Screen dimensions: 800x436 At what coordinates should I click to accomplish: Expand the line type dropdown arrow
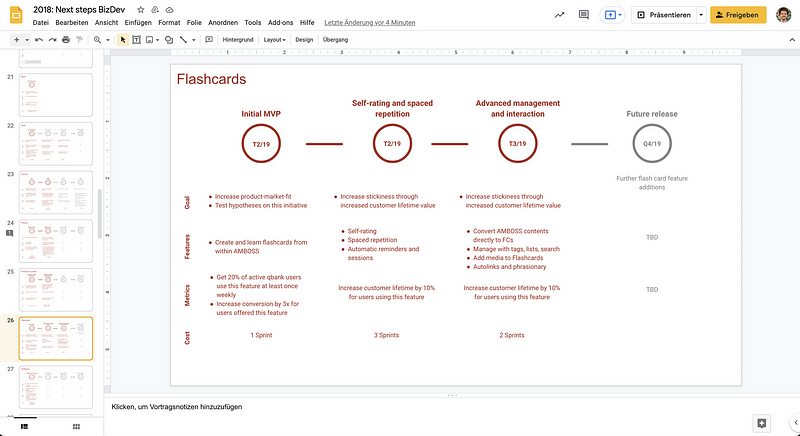[x=193, y=40]
